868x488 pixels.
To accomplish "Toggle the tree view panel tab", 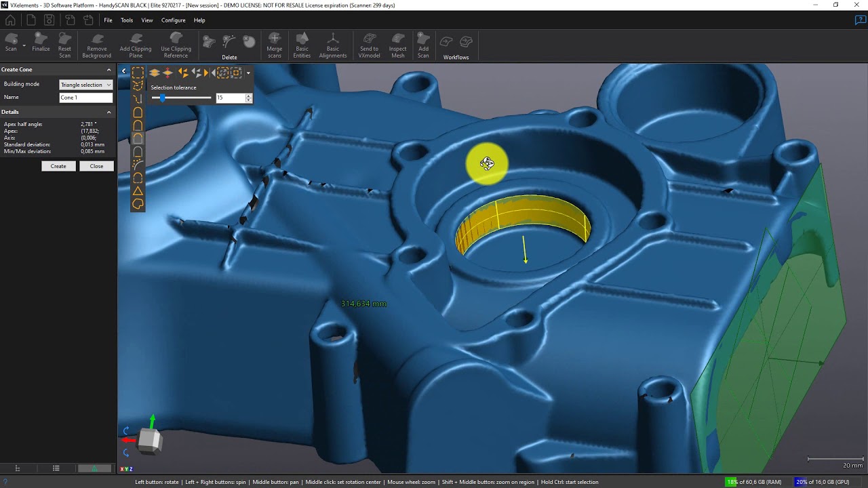I will 18,468.
